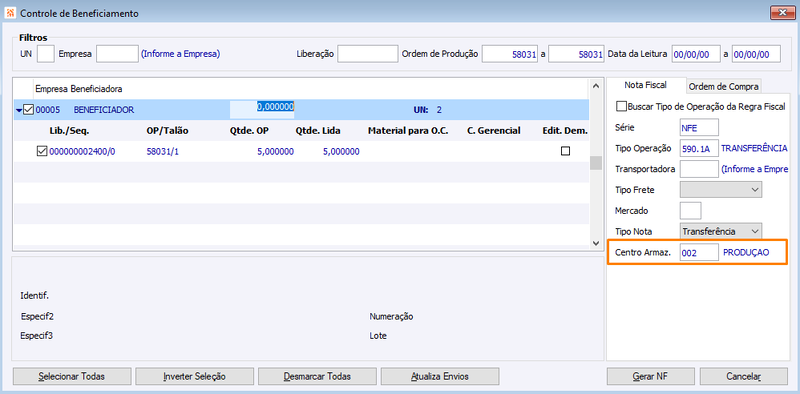Focus the Transportadora input field
Image resolution: width=800 pixels, height=394 pixels.
(x=699, y=169)
